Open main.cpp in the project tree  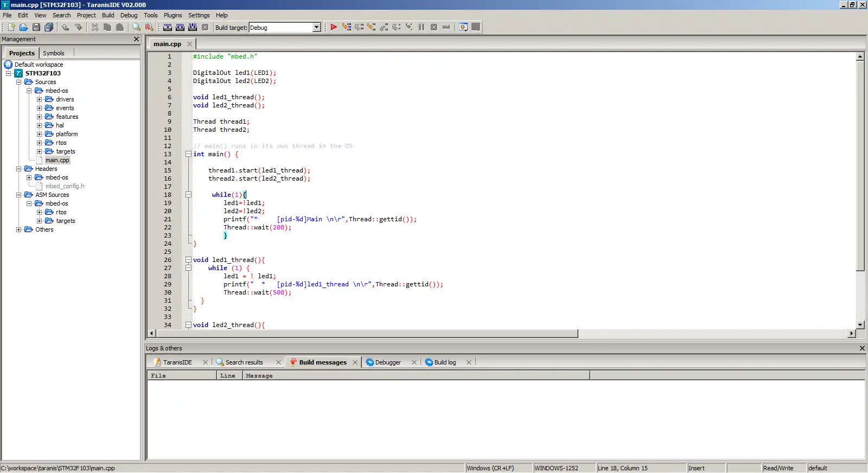57,160
